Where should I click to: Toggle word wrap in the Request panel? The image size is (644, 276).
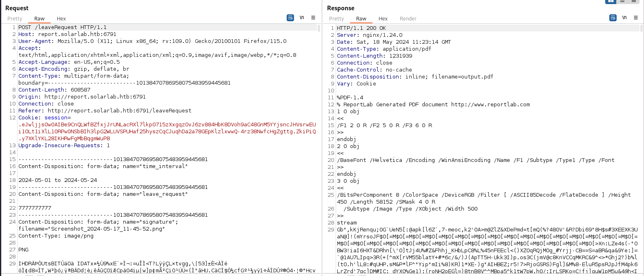[290, 18]
